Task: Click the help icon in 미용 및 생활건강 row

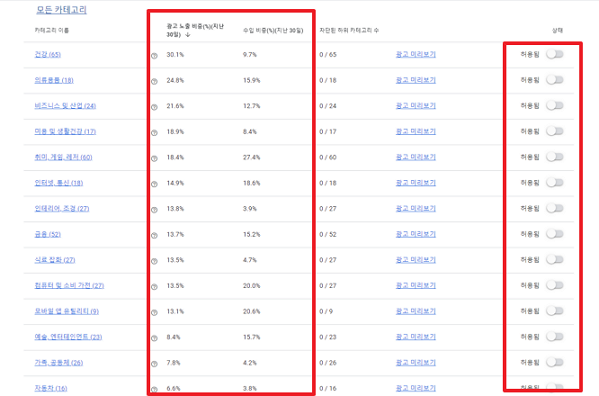Action: [154, 133]
